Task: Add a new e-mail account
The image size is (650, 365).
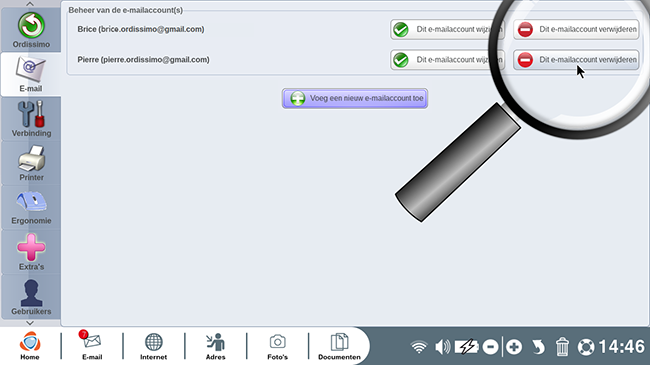Action: 355,98
